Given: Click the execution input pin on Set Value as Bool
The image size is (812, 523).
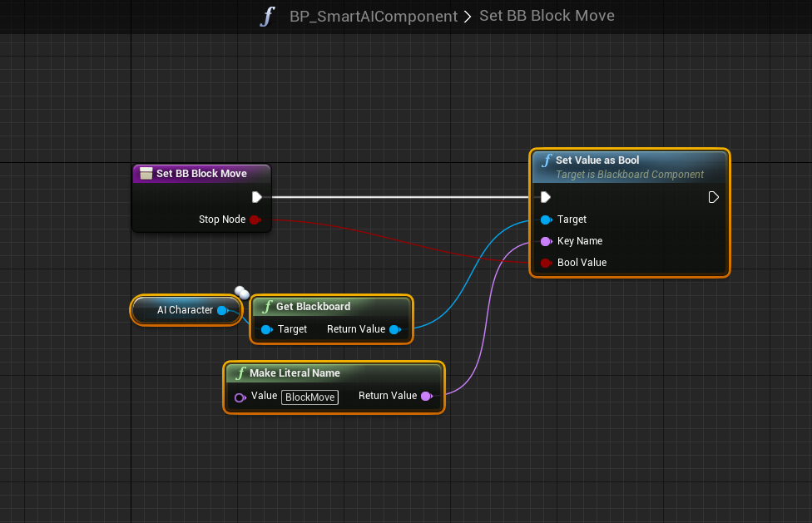Looking at the screenshot, I should 545,197.
